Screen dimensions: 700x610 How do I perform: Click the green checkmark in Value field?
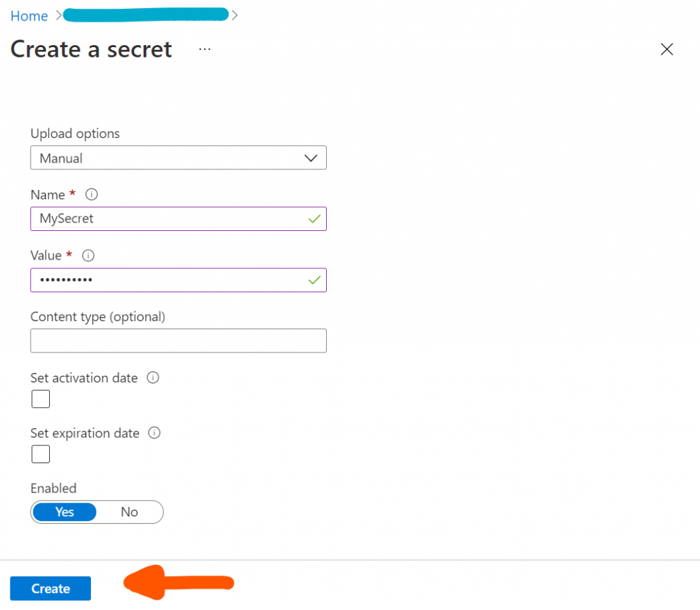(314, 280)
